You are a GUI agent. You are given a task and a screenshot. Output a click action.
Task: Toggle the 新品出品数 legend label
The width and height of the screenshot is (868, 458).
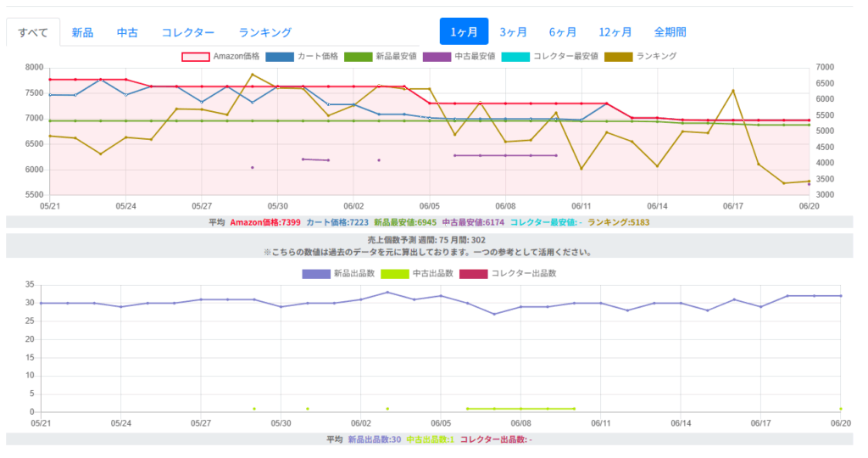(x=354, y=274)
